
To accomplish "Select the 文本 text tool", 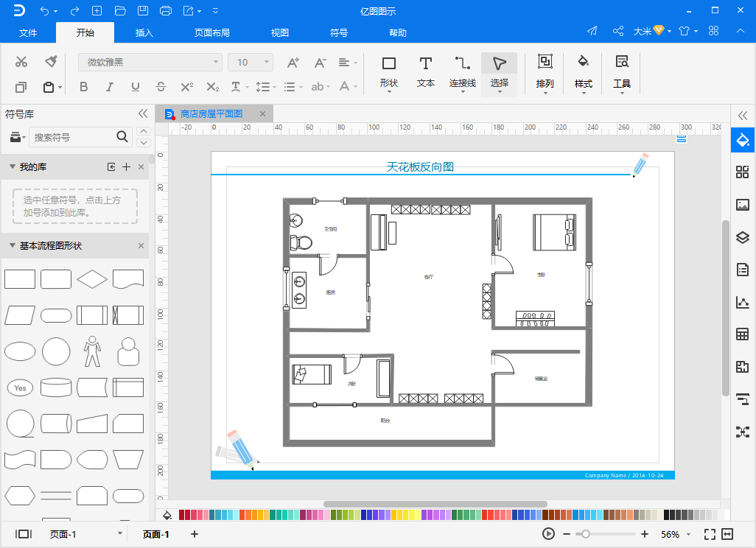I will click(425, 73).
